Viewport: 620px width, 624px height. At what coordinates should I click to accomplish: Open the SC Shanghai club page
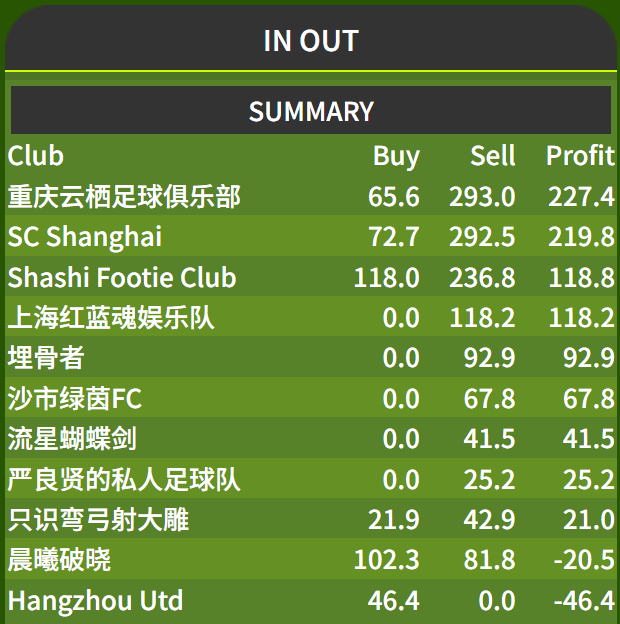(x=85, y=237)
